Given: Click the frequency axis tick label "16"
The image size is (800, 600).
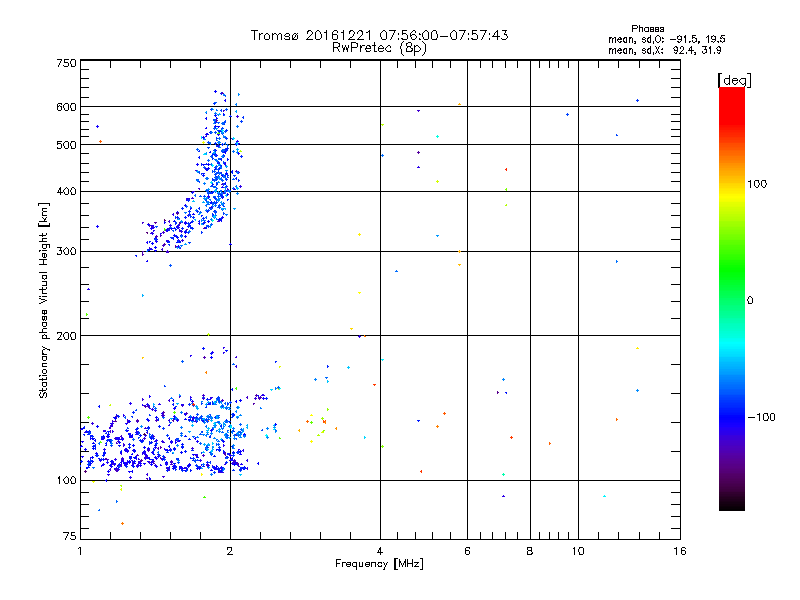Looking at the screenshot, I should [x=680, y=551].
